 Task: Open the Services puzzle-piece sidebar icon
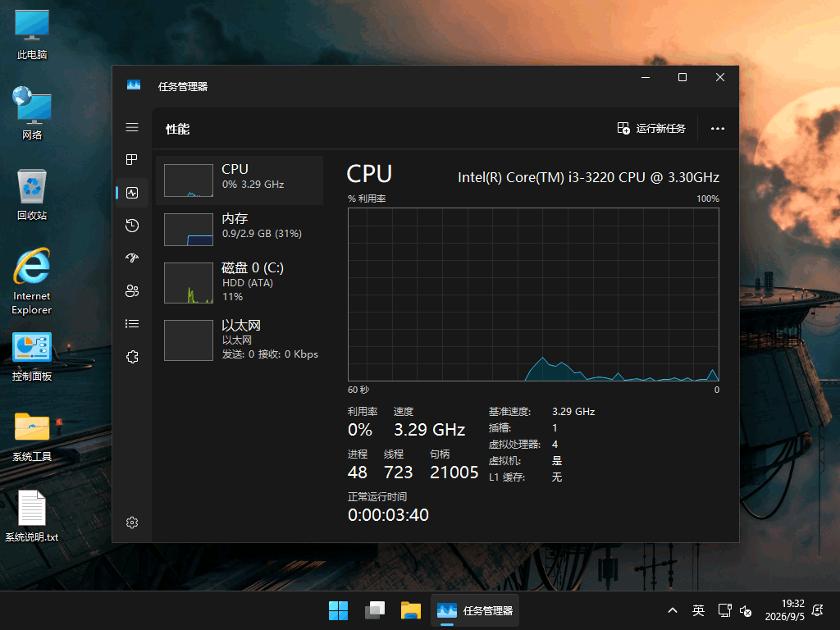point(132,357)
